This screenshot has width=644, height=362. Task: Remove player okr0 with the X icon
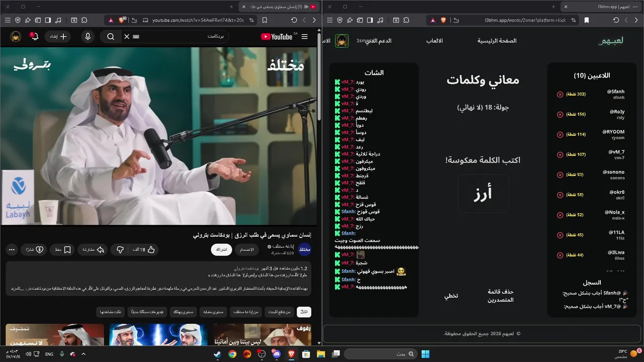pyautogui.click(x=560, y=195)
